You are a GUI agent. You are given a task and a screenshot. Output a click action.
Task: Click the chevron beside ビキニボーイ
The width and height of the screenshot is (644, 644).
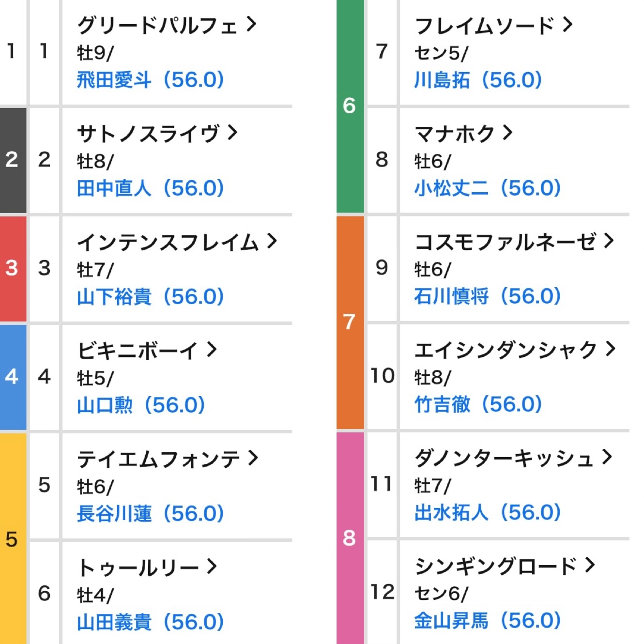tap(212, 349)
